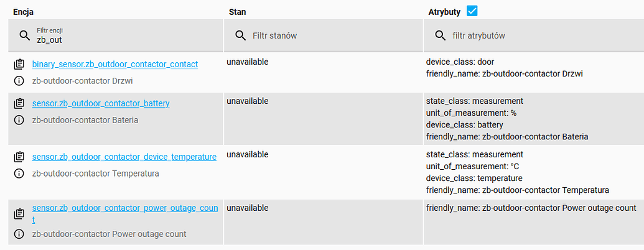Click search icon in entity filter
This screenshot has height=250, width=644.
[x=25, y=35]
